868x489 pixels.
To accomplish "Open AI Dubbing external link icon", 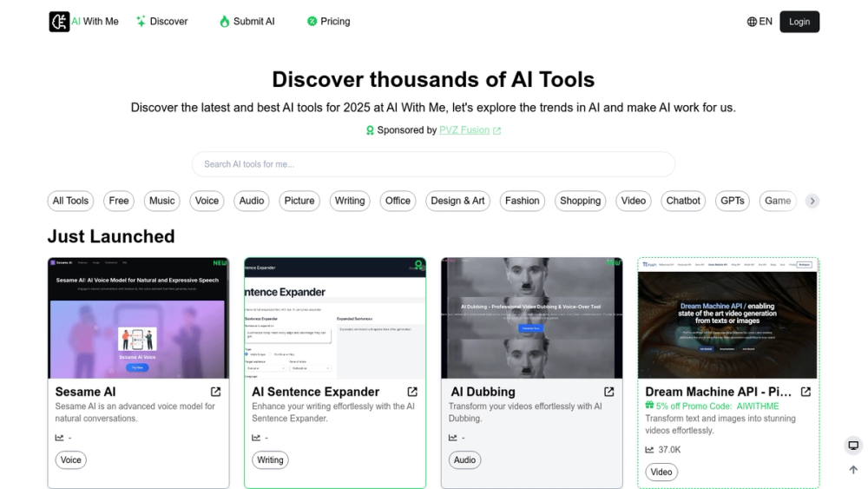I will (x=609, y=392).
